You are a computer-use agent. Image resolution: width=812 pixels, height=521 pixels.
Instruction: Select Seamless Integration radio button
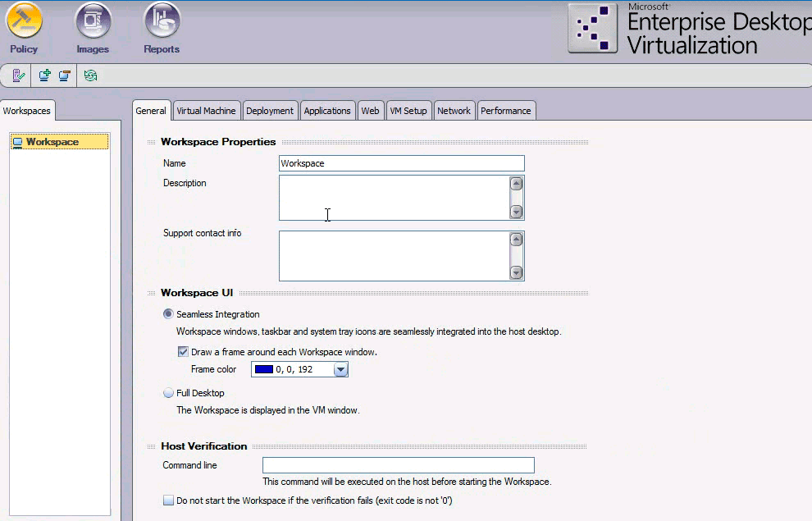tap(168, 314)
